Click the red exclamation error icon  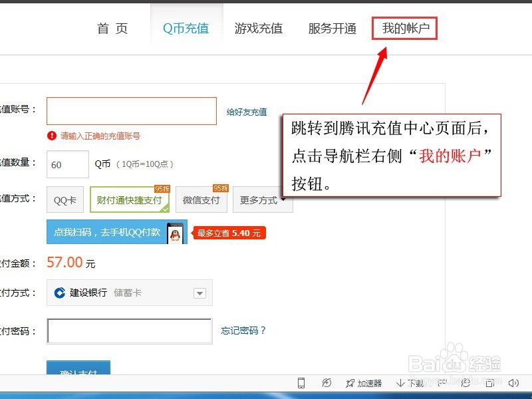click(53, 136)
